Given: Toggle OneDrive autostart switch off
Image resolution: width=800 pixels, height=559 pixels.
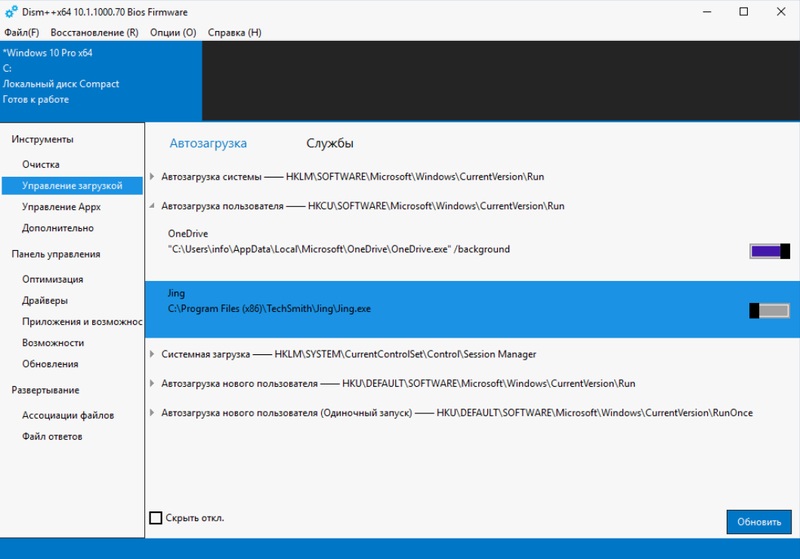Looking at the screenshot, I should point(769,251).
